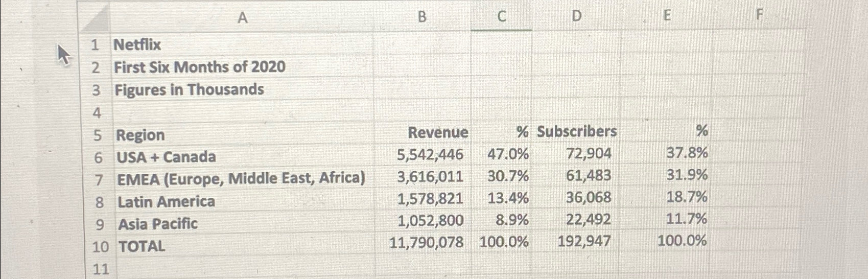Select row 3 header
This screenshot has width=868, height=279.
click(96, 90)
